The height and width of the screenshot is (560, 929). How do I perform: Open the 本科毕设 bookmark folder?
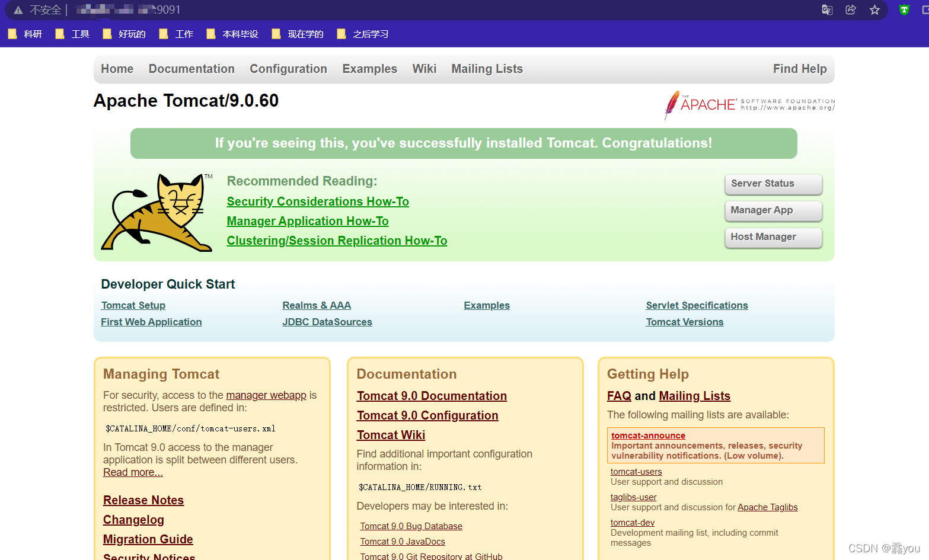[232, 34]
